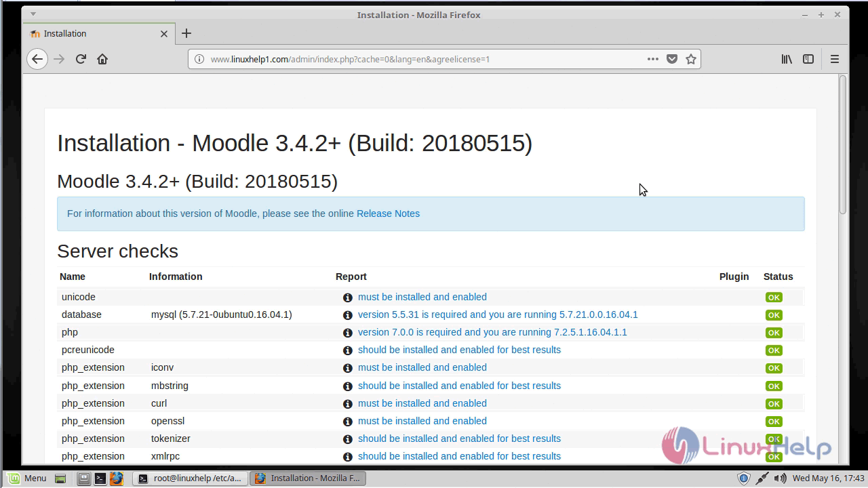The image size is (868, 488).
Task: Launch Firefox from taskbar launcher
Action: pos(116,479)
